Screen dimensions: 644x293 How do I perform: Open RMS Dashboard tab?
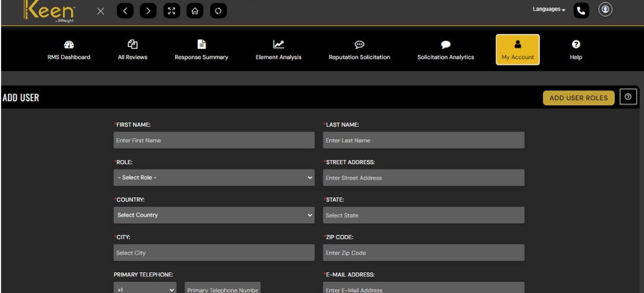[68, 50]
